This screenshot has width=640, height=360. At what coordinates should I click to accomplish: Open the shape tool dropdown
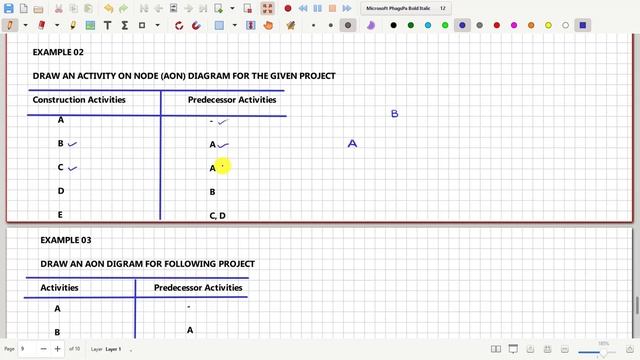pos(157,25)
